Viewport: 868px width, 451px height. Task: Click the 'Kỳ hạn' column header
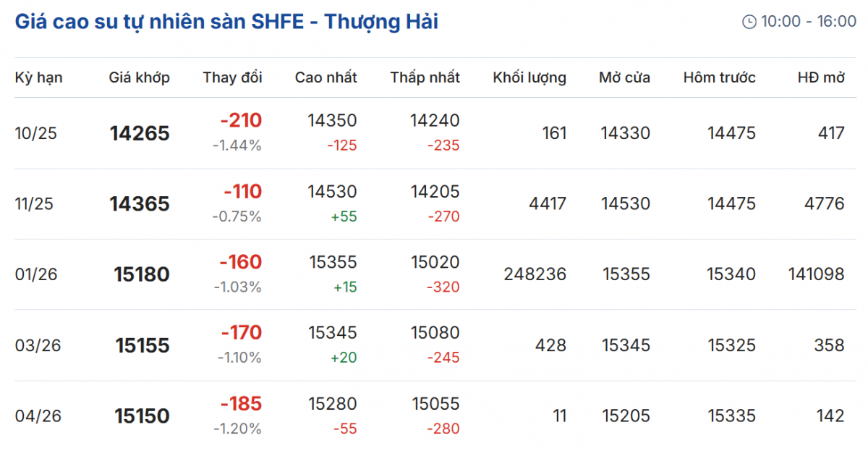click(x=39, y=77)
